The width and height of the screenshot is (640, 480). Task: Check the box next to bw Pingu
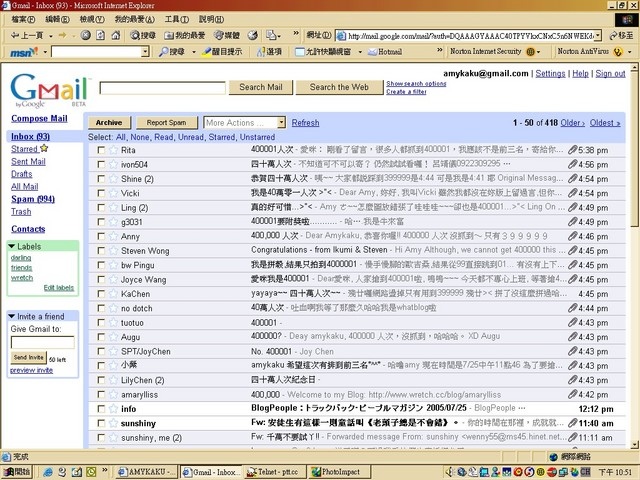pyautogui.click(x=101, y=265)
